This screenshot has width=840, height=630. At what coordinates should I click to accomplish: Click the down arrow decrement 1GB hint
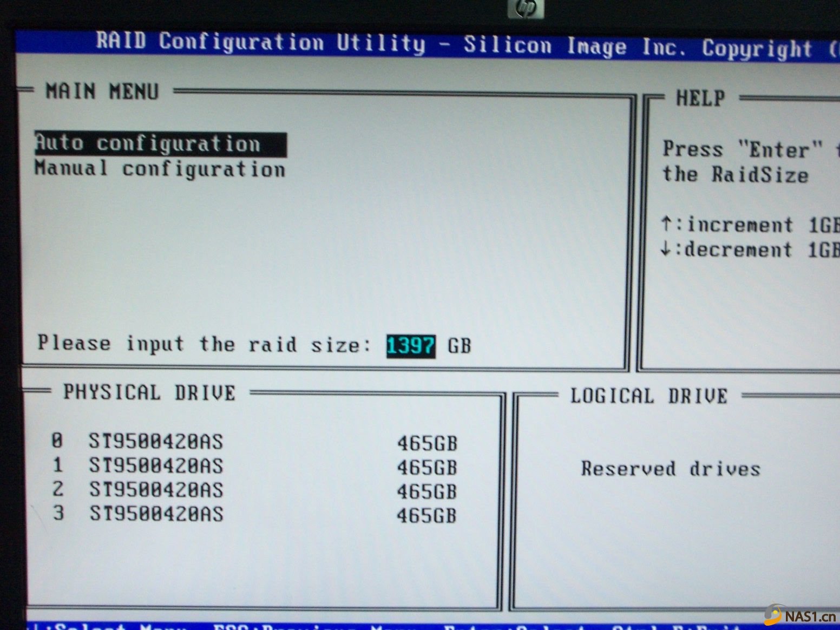750,250
